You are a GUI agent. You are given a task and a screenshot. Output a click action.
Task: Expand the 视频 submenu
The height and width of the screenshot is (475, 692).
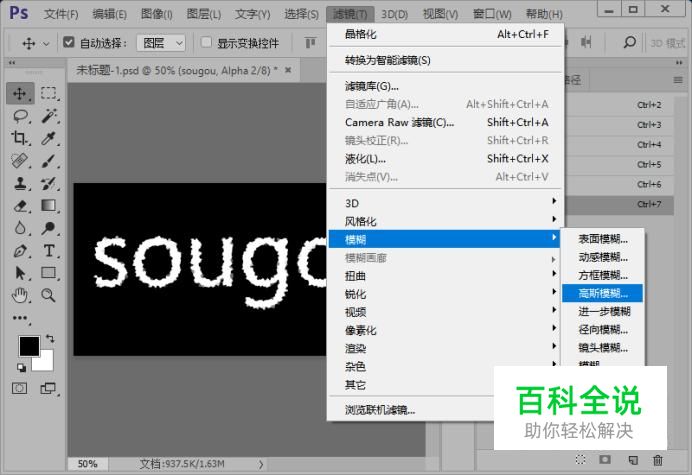(446, 312)
